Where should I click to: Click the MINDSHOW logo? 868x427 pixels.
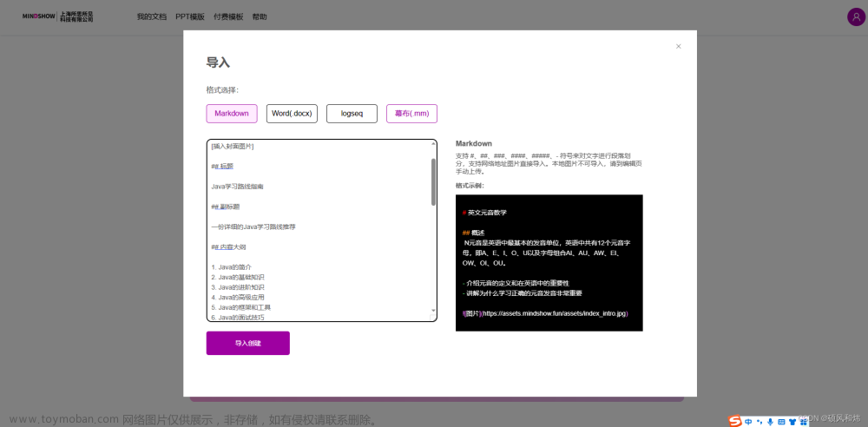(57, 17)
